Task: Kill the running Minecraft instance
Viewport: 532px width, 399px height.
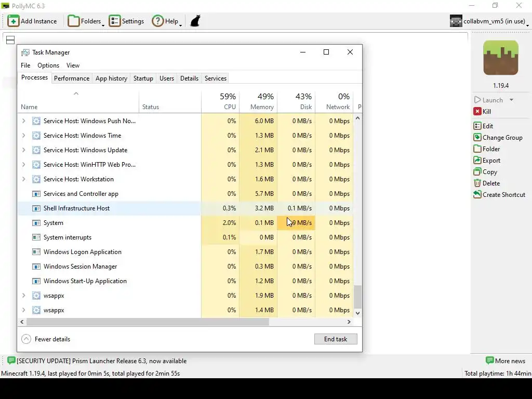Action: (482, 111)
